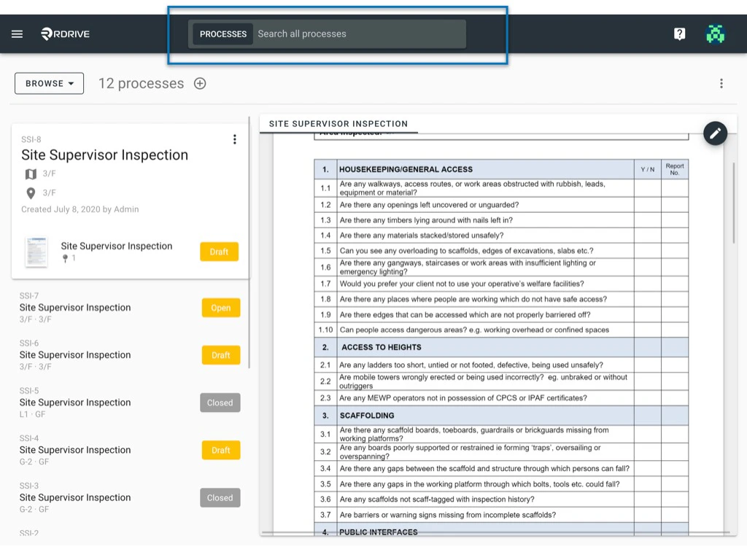Click the Draft badge on SSI-8

[220, 251]
